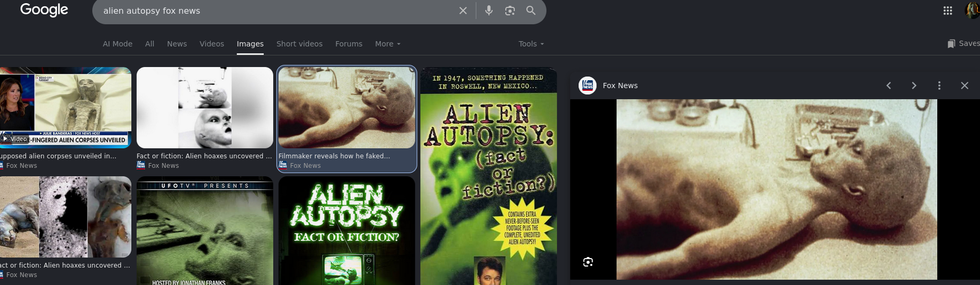Start voice search with microphone icon
The width and height of the screenshot is (980, 285).
click(x=489, y=11)
